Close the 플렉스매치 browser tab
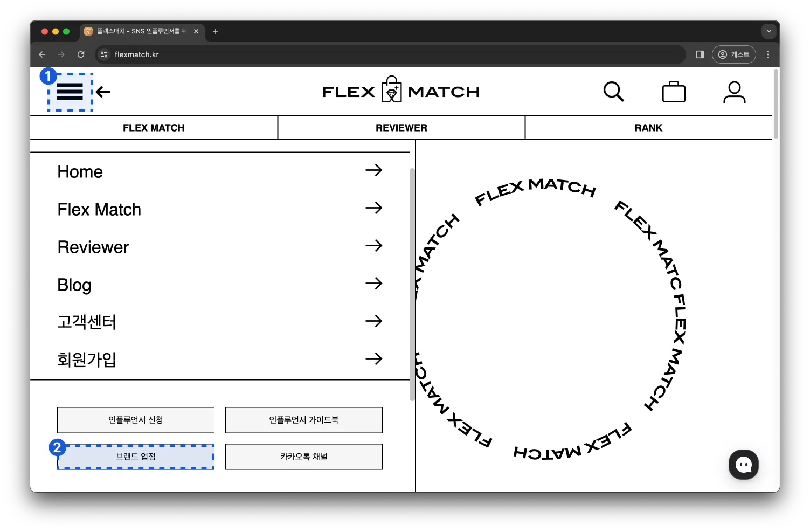The image size is (810, 532). coord(196,31)
